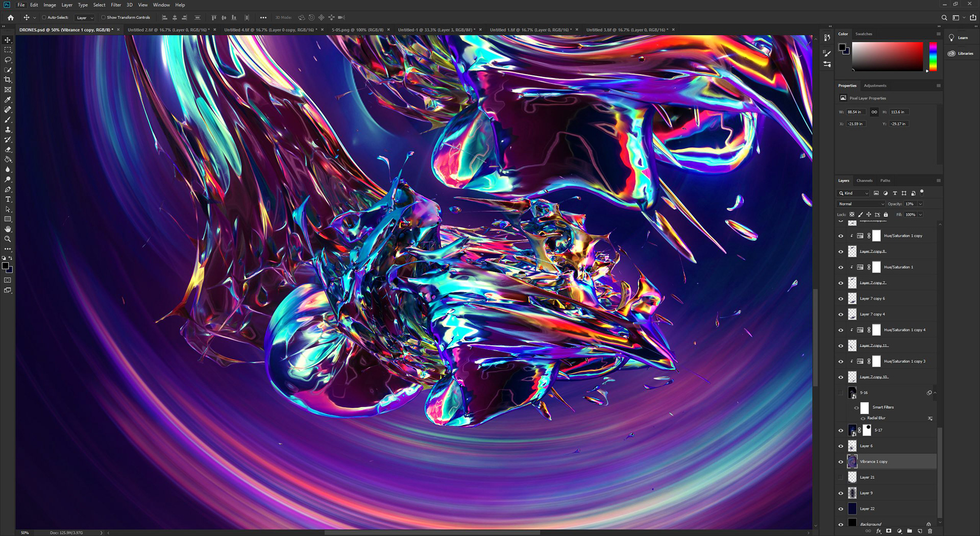The image size is (980, 536).
Task: Filter layers for pixel layers
Action: tap(876, 193)
